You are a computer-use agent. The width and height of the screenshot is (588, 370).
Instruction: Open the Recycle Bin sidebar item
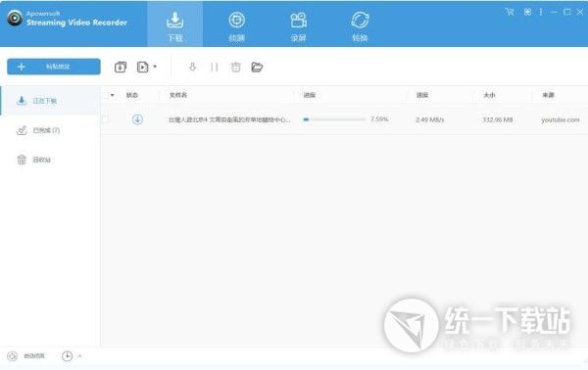click(x=51, y=160)
